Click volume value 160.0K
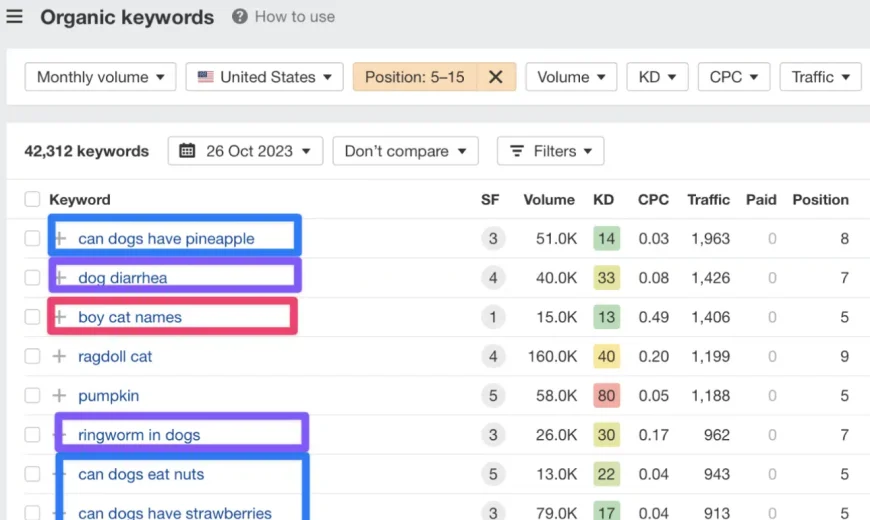Viewport: 870px width, 520px height. (x=552, y=356)
